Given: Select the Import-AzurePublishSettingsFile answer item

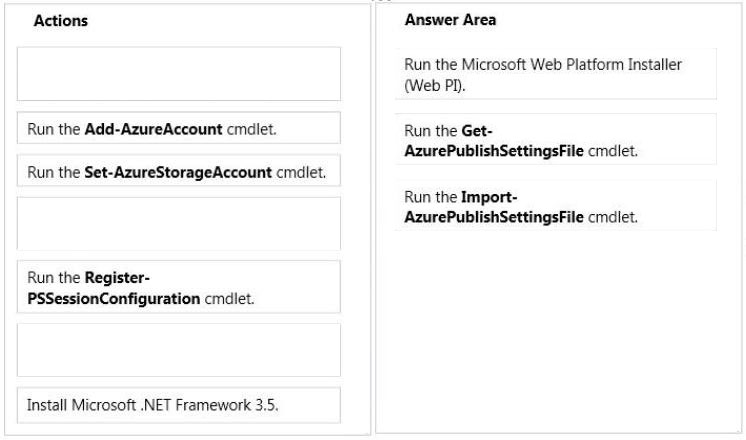Looking at the screenshot, I should (x=556, y=206).
